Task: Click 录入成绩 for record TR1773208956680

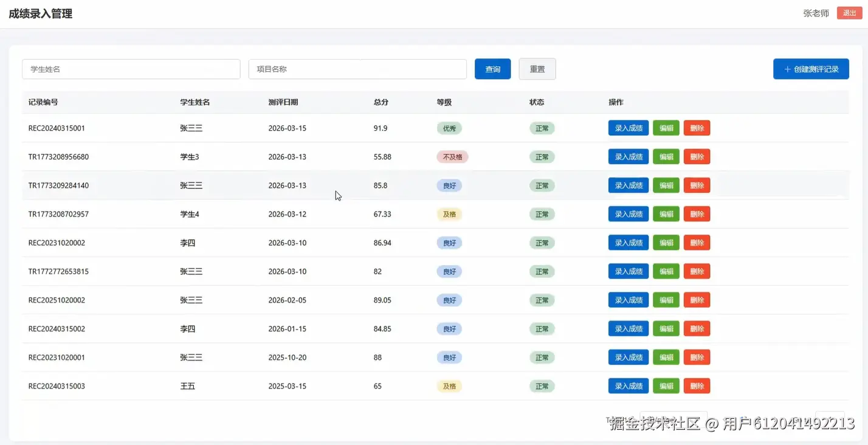Action: [x=629, y=157]
